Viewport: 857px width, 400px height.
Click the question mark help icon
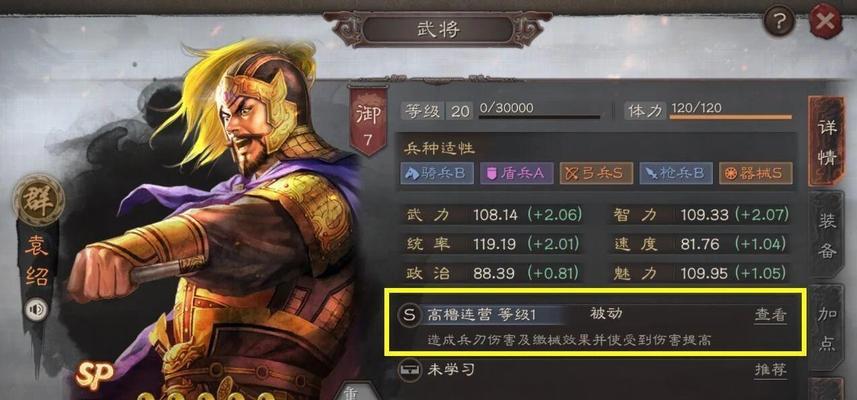(780, 21)
